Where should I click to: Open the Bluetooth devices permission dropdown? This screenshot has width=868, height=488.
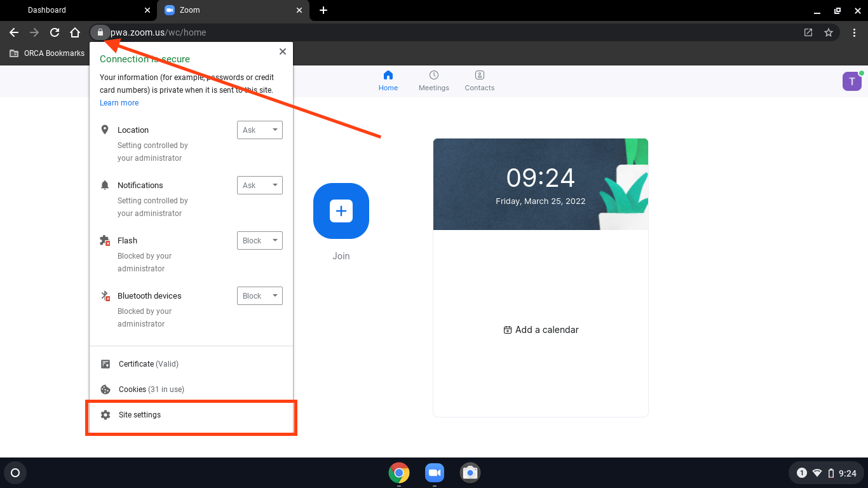(x=260, y=296)
